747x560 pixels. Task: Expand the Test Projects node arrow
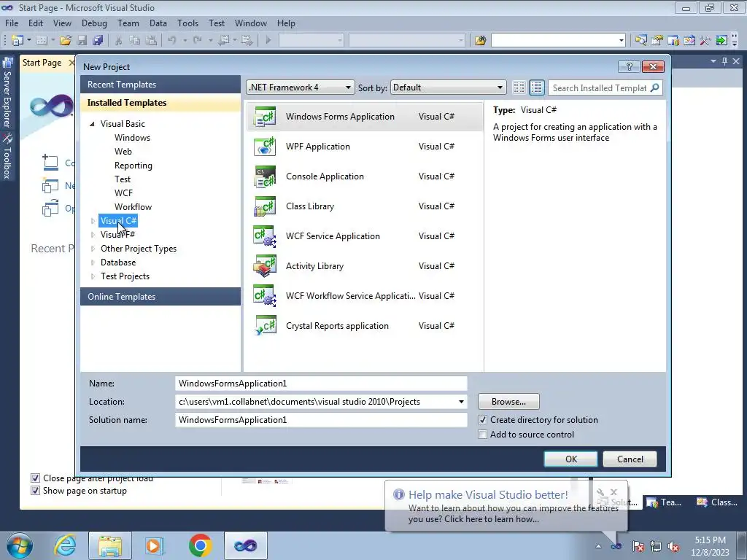(x=93, y=276)
